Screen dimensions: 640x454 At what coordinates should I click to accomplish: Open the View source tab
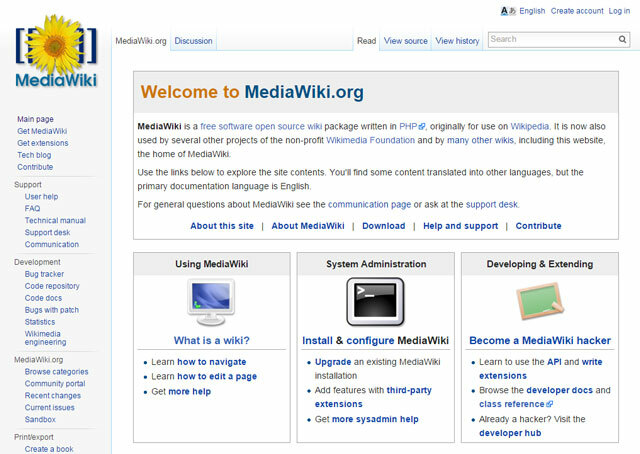tap(405, 41)
